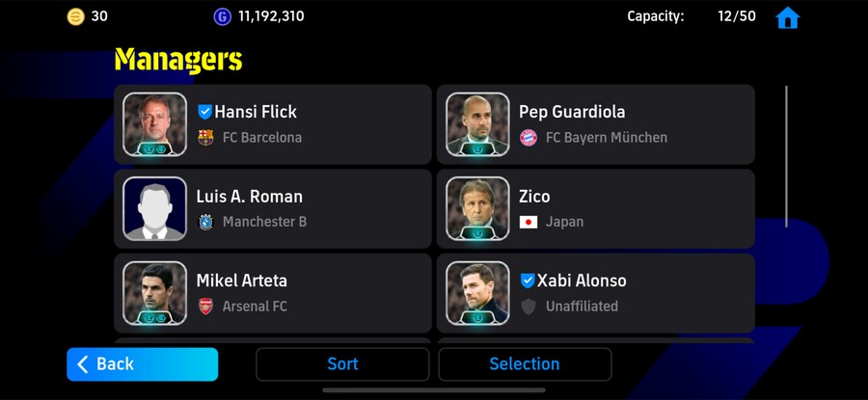Toggle the blue checkmark beside Xabi Alonso
The height and width of the screenshot is (400, 868).
click(528, 280)
